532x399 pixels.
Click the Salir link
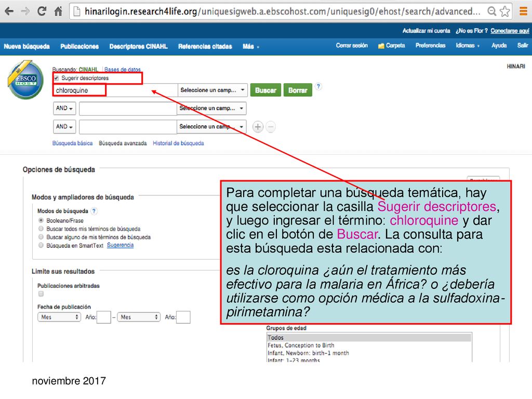coord(523,46)
